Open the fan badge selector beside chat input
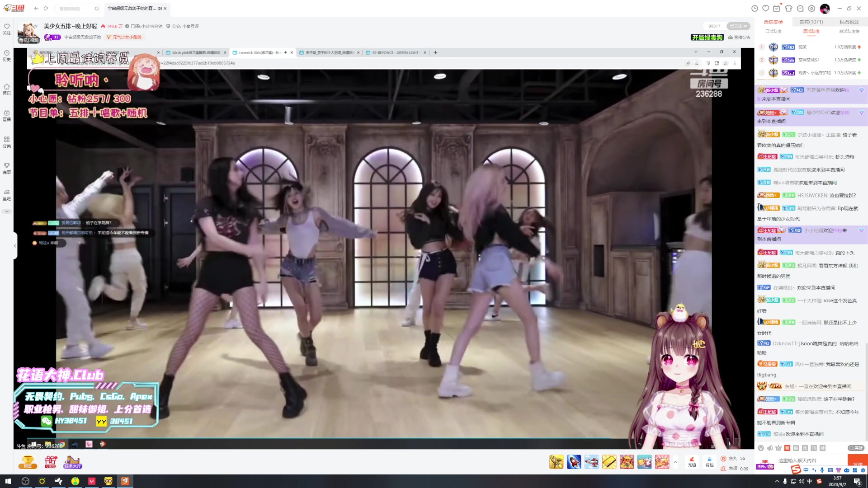Image resolution: width=868 pixels, height=488 pixels. tap(765, 464)
